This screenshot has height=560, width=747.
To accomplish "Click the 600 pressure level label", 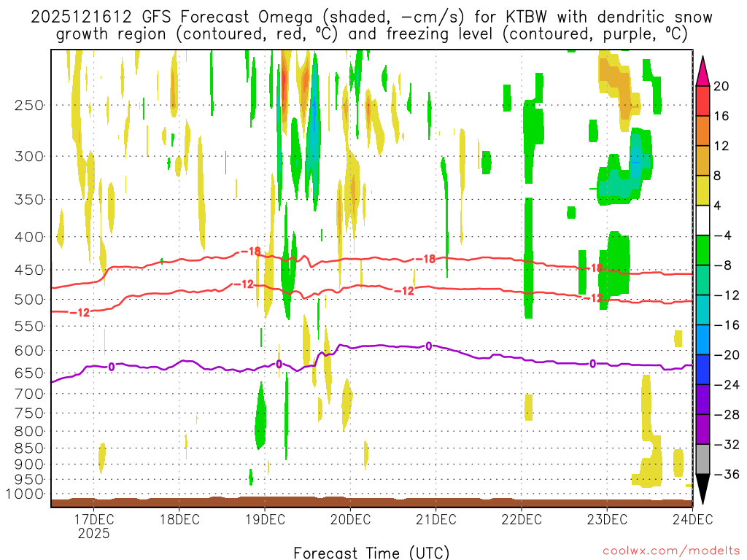I will [x=29, y=351].
